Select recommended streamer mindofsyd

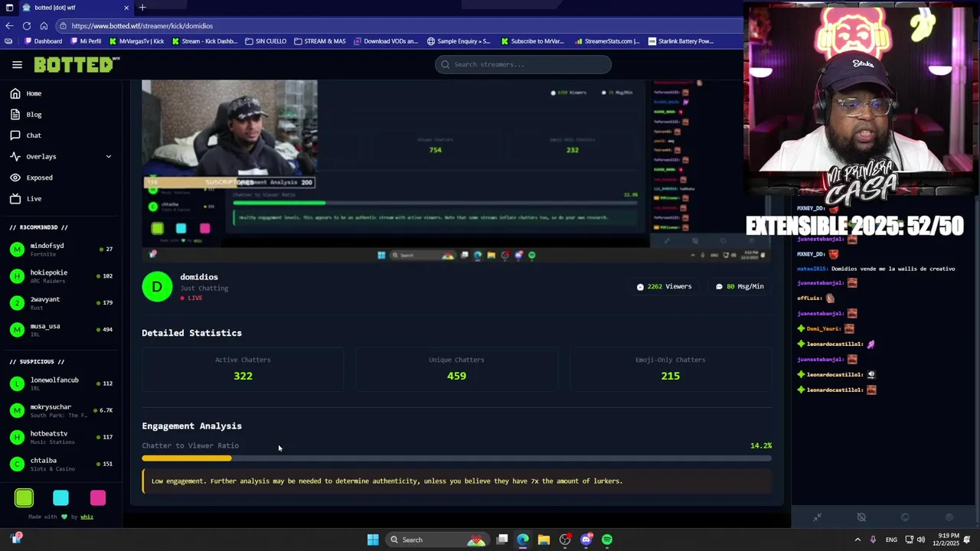click(61, 249)
